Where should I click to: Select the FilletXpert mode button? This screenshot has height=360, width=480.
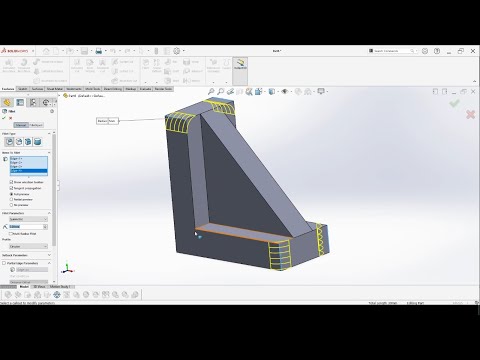tap(36, 125)
